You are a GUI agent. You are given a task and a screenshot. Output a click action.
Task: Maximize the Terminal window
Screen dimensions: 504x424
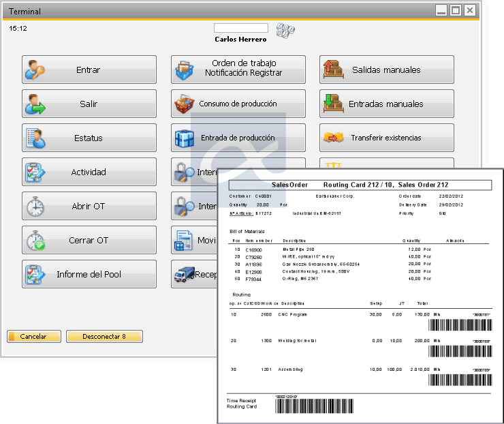pyautogui.click(x=456, y=10)
